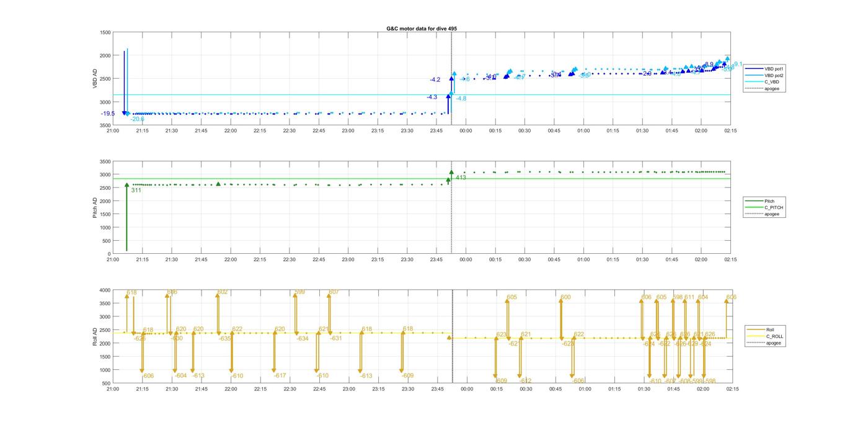Select 'VBD pot1' legend entry

point(765,69)
